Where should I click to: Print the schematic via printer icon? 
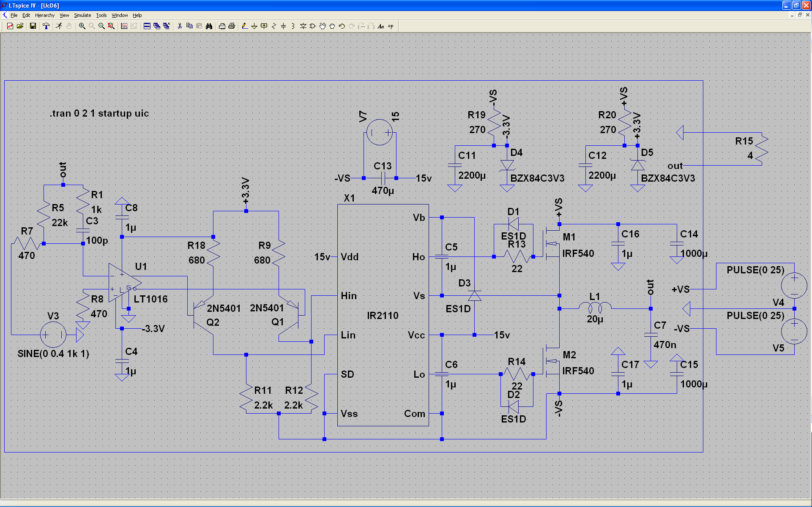click(x=232, y=26)
